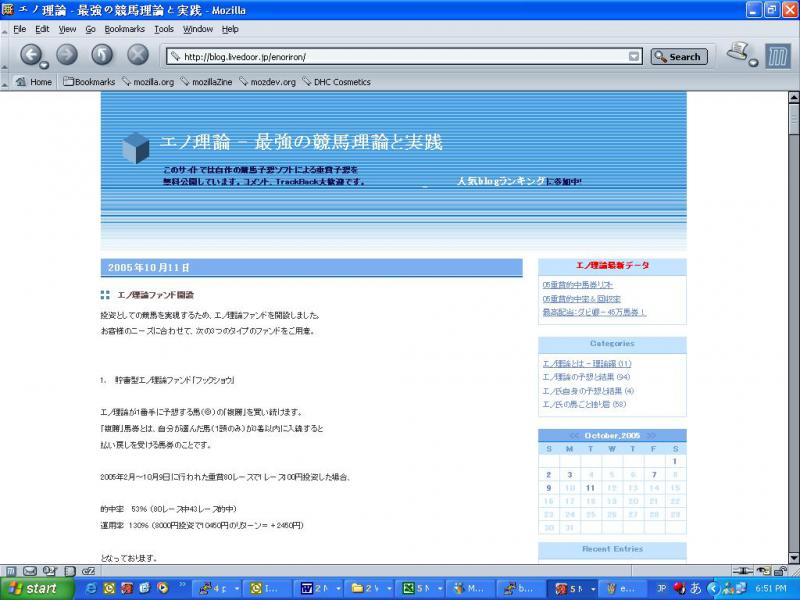The width and height of the screenshot is (800, 600).
Task: Click the Print toolbar icon
Action: 741,52
